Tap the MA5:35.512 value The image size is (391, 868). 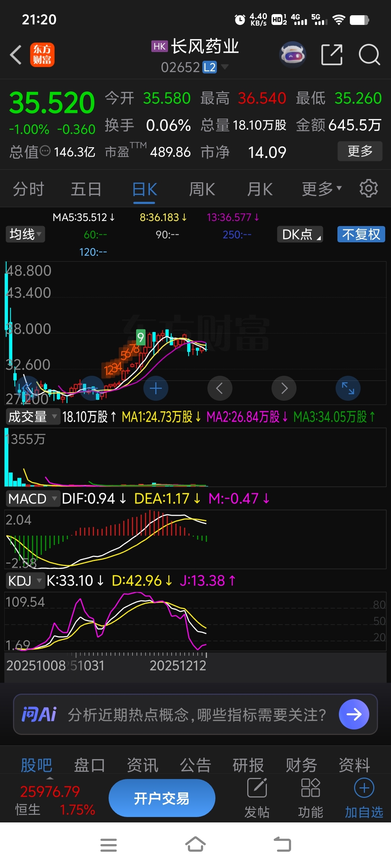pyautogui.click(x=84, y=217)
